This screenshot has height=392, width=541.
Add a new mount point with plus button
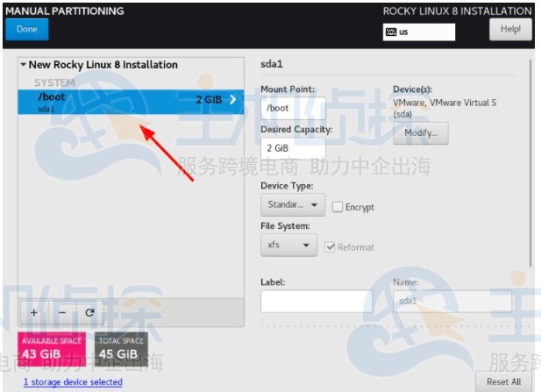[x=34, y=312]
